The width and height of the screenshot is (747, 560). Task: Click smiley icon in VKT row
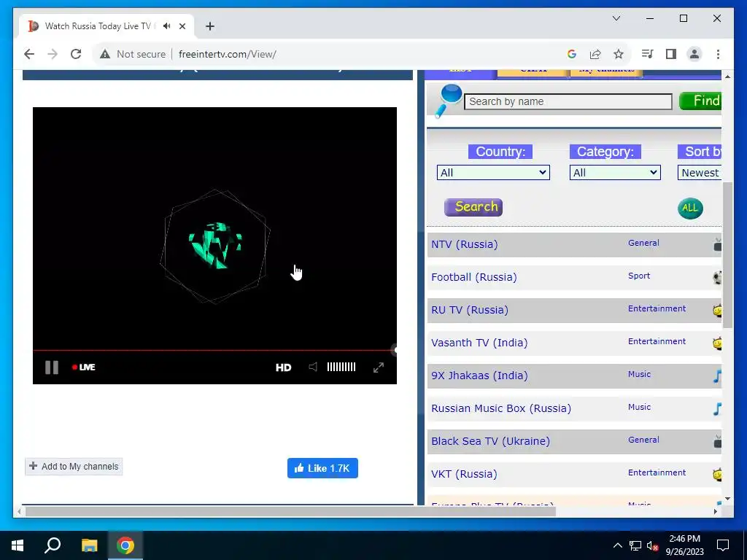pyautogui.click(x=717, y=475)
